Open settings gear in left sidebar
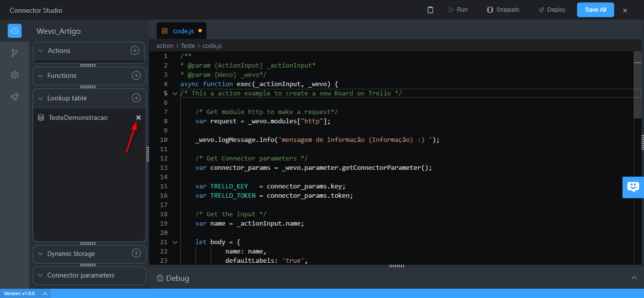The height and width of the screenshot is (298, 644). click(x=15, y=75)
